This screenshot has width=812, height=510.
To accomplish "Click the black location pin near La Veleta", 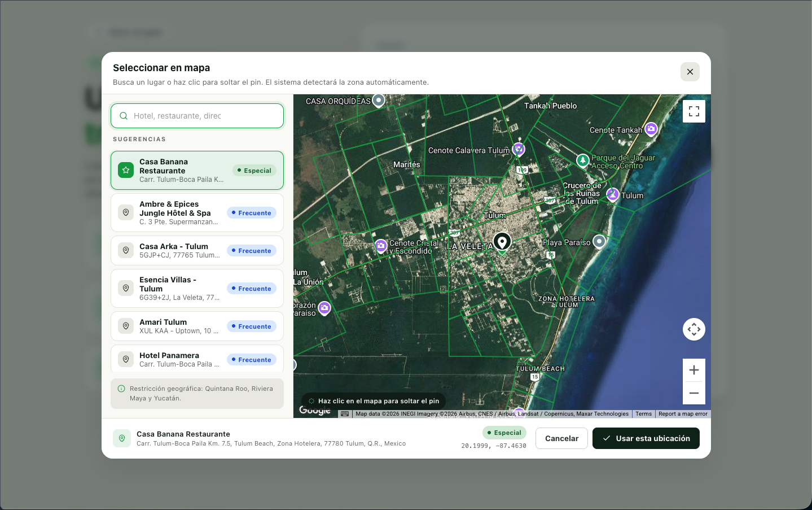I will click(x=502, y=242).
